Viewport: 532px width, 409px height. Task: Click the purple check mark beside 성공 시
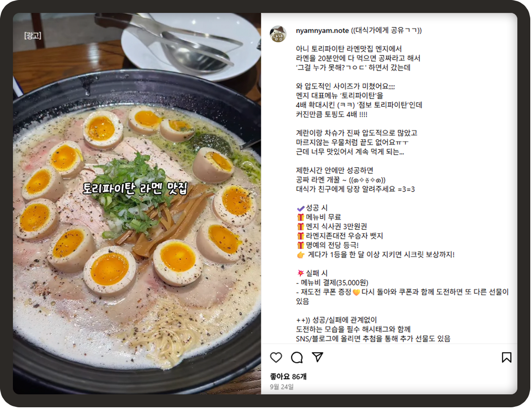pyautogui.click(x=300, y=208)
